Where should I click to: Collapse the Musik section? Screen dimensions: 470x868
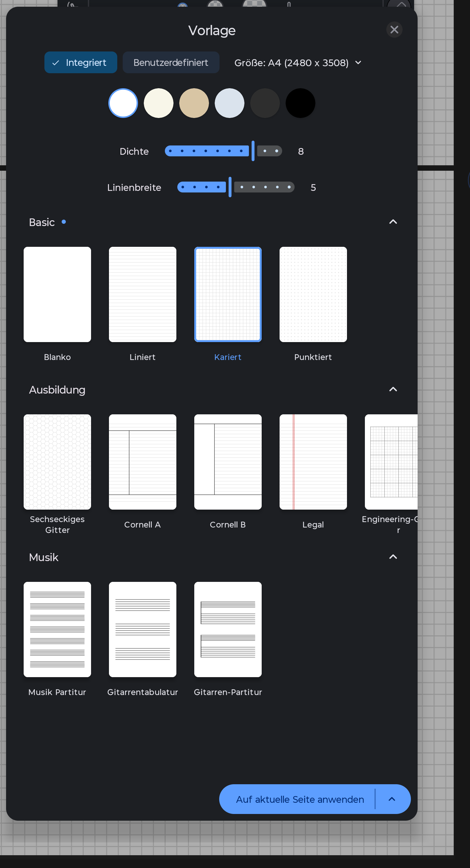point(393,557)
